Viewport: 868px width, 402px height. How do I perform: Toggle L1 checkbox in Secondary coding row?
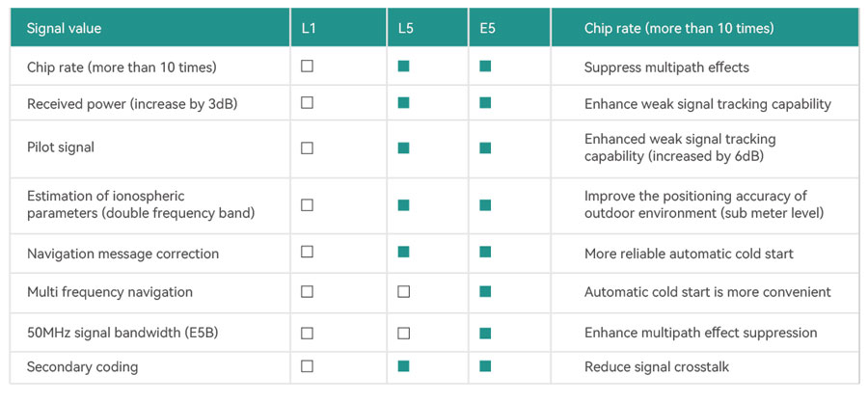point(307,366)
